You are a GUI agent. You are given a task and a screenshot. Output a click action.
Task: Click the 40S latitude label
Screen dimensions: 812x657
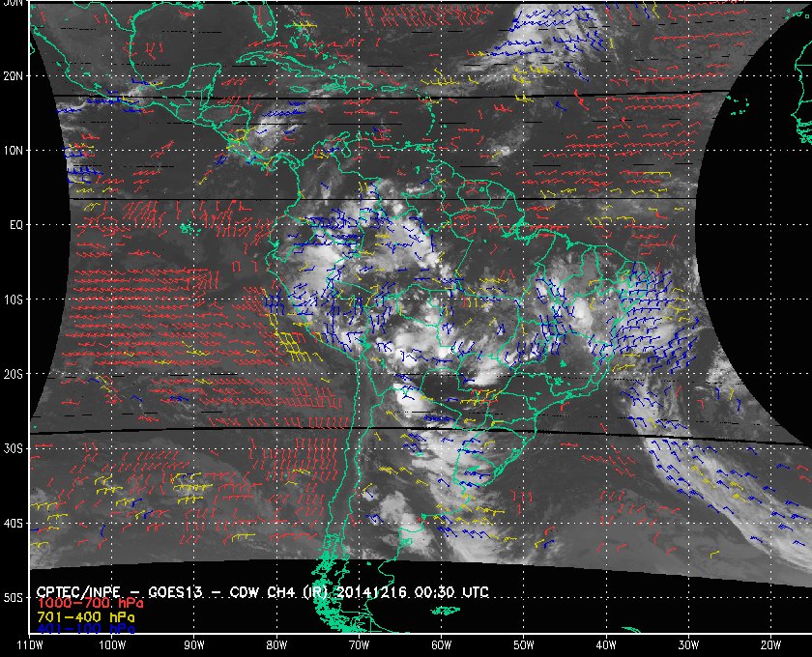click(x=14, y=524)
